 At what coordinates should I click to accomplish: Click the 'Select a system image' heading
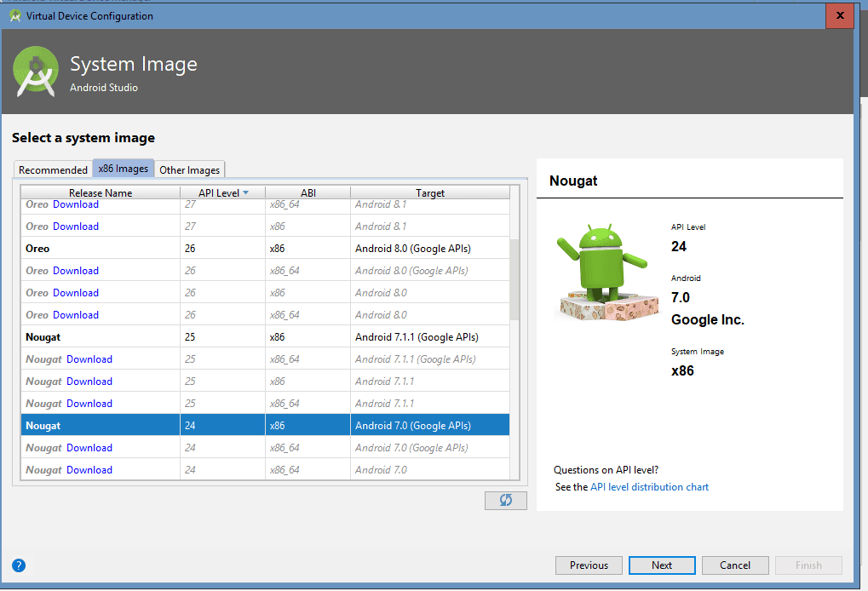pos(83,138)
